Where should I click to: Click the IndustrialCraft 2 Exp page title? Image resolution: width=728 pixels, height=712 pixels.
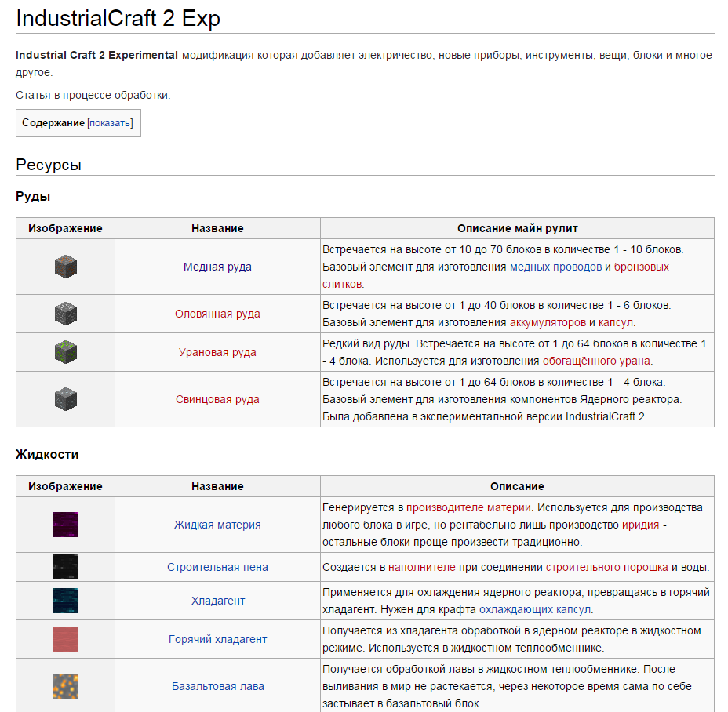tap(118, 19)
